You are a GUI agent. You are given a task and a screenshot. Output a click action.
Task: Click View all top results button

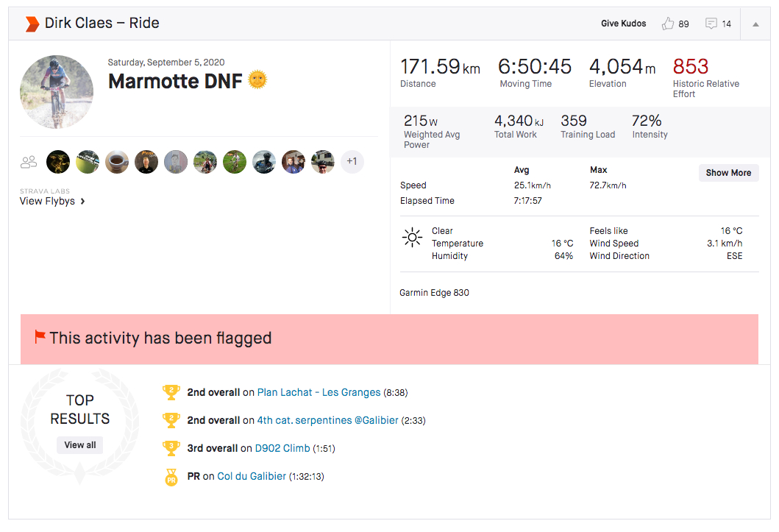point(80,445)
